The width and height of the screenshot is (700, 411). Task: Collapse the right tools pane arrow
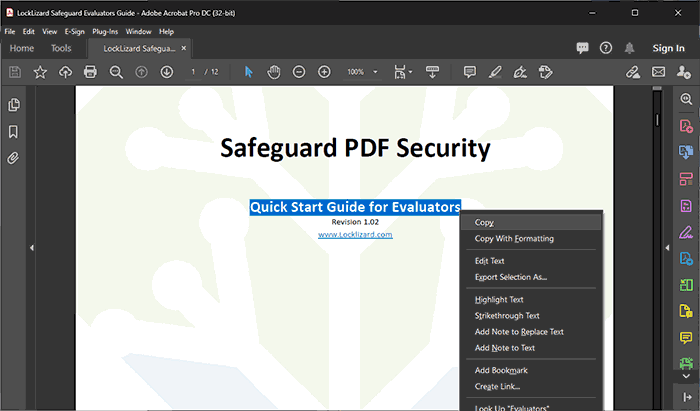coord(667,248)
